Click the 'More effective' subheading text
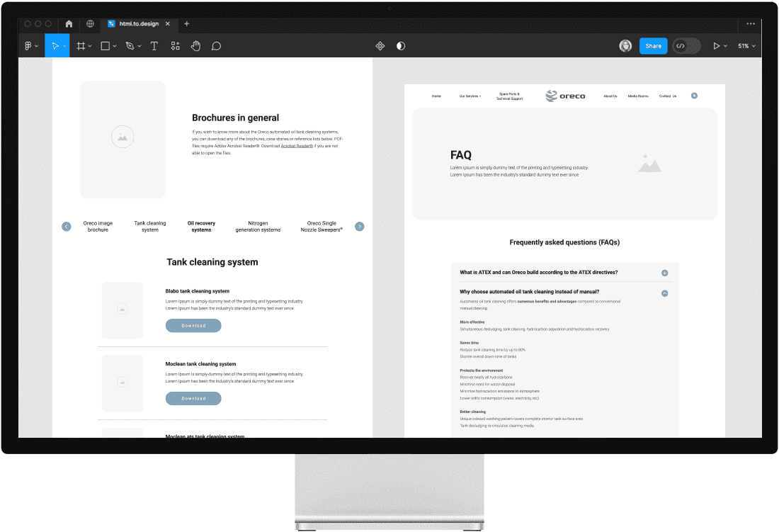The width and height of the screenshot is (779, 532). coord(472,322)
